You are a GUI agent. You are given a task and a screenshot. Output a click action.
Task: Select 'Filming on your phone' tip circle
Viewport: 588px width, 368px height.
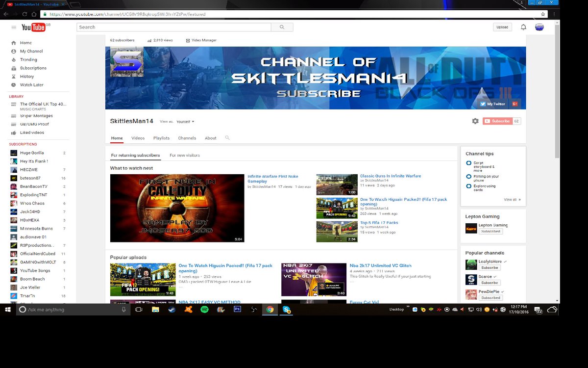point(469,177)
